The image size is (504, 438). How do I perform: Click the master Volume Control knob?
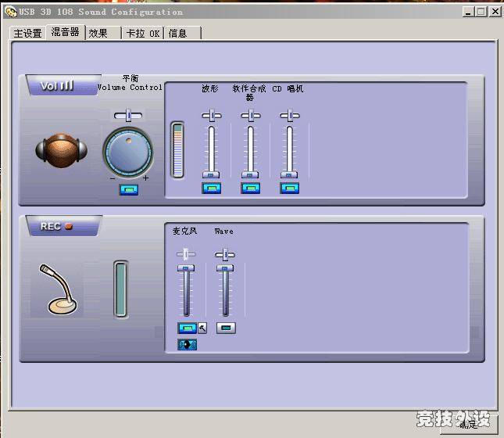127,151
